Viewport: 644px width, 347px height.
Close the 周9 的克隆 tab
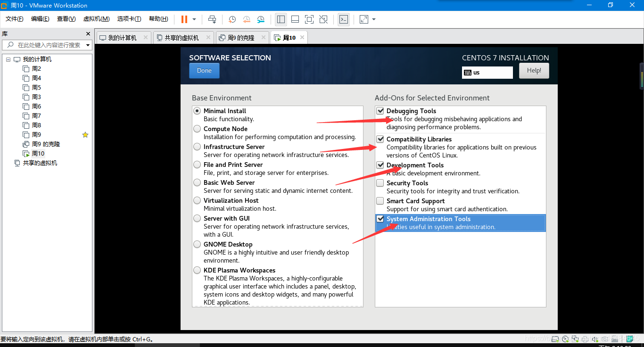(264, 37)
